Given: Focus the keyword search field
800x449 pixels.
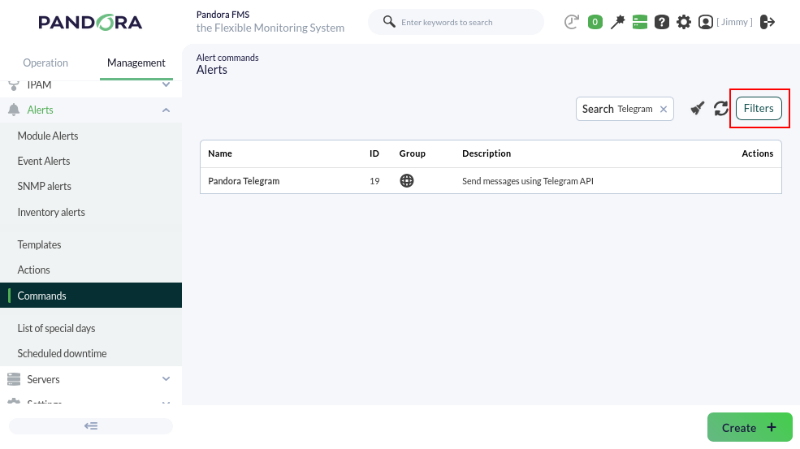Looking at the screenshot, I should pos(456,22).
